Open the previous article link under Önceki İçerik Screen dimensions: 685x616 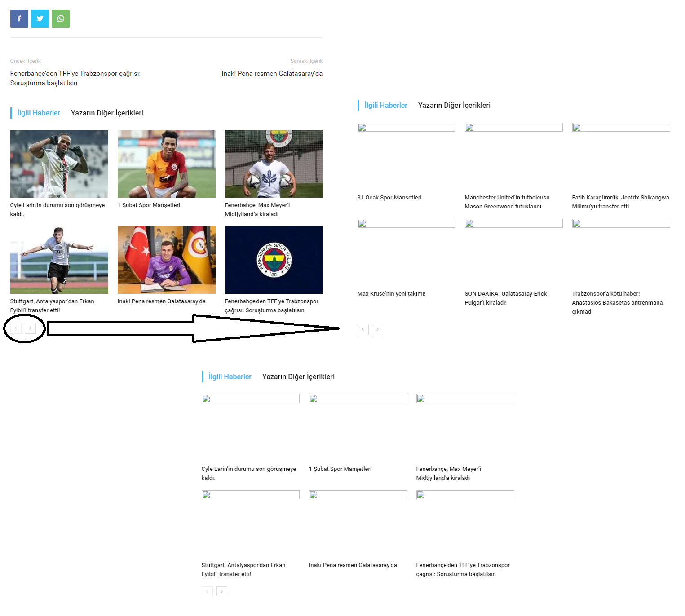pyautogui.click(x=75, y=78)
